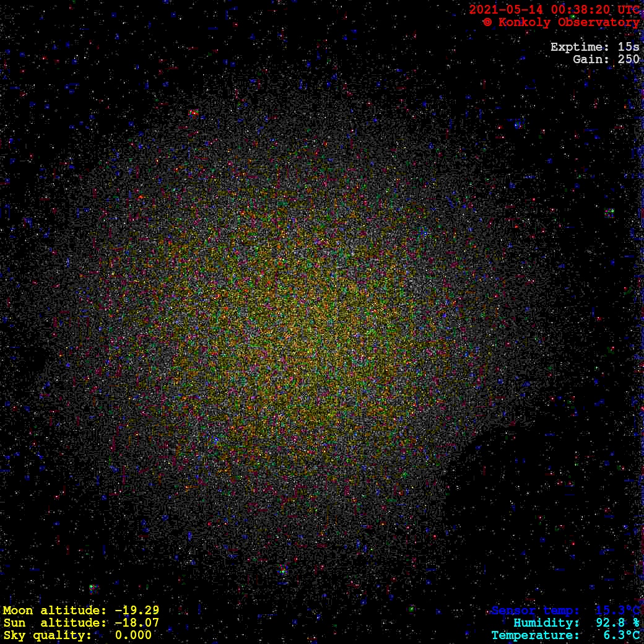Select the Sun altitude label
Image resolution: width=644 pixels, height=644 pixels.
(51, 623)
